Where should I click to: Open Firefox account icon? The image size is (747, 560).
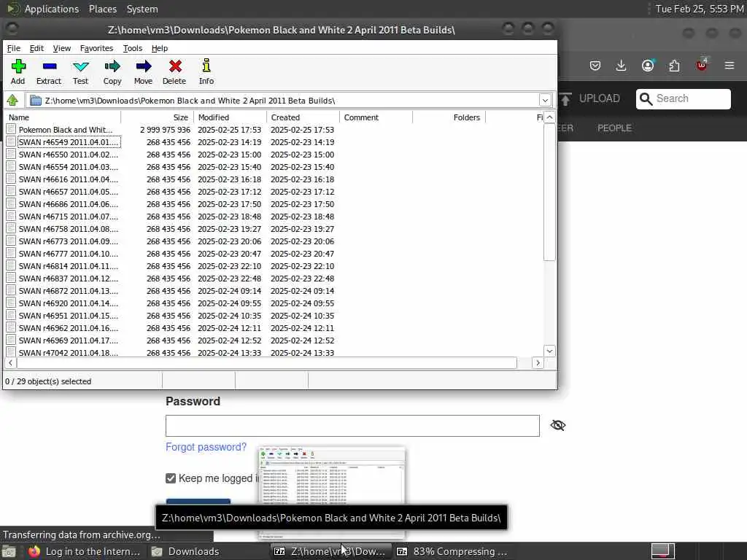(x=648, y=66)
